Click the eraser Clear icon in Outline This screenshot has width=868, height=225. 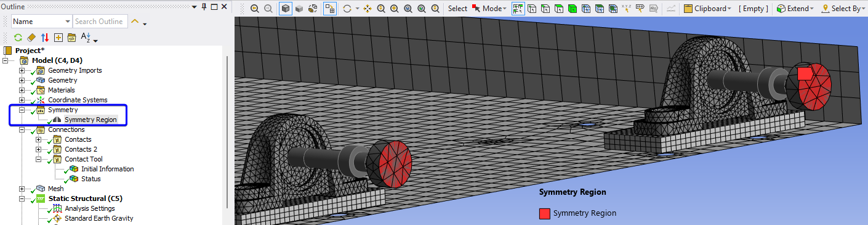pyautogui.click(x=31, y=38)
